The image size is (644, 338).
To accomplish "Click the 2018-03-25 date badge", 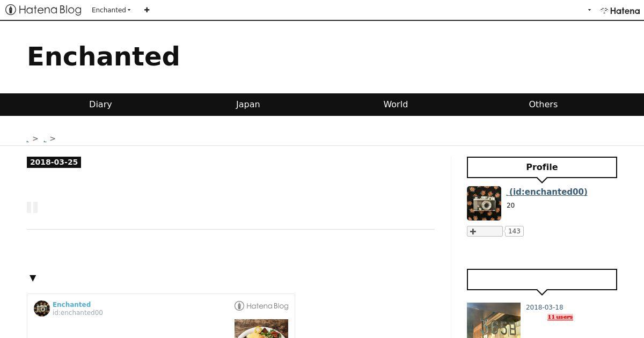I will click(x=54, y=162).
